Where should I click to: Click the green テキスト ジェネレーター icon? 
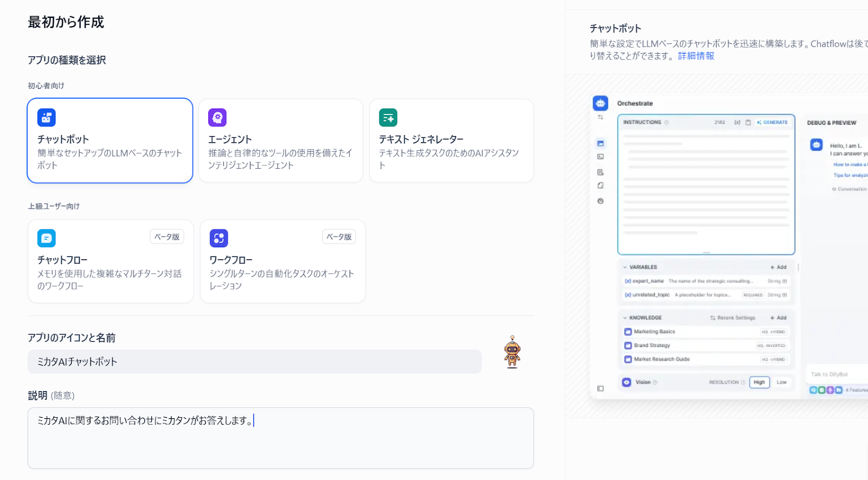(388, 117)
